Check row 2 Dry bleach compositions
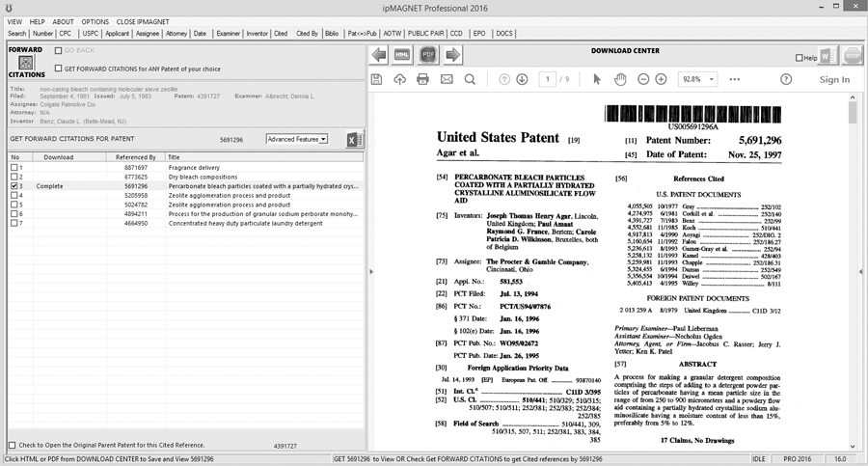 (x=14, y=177)
